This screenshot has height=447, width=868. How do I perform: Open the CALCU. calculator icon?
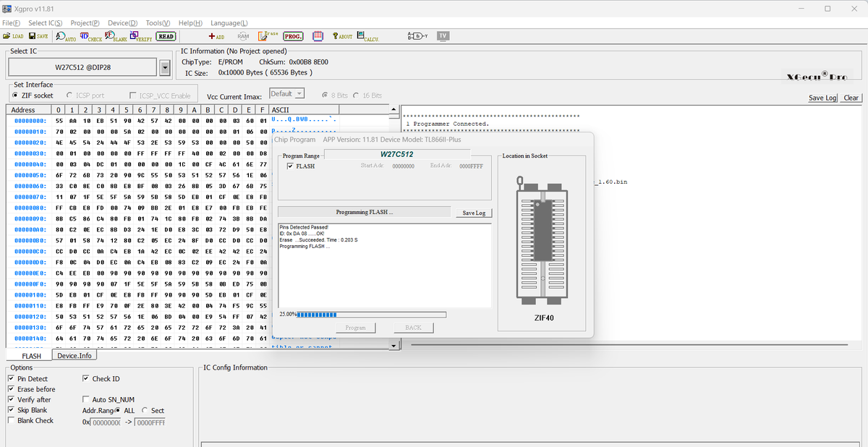tap(367, 36)
